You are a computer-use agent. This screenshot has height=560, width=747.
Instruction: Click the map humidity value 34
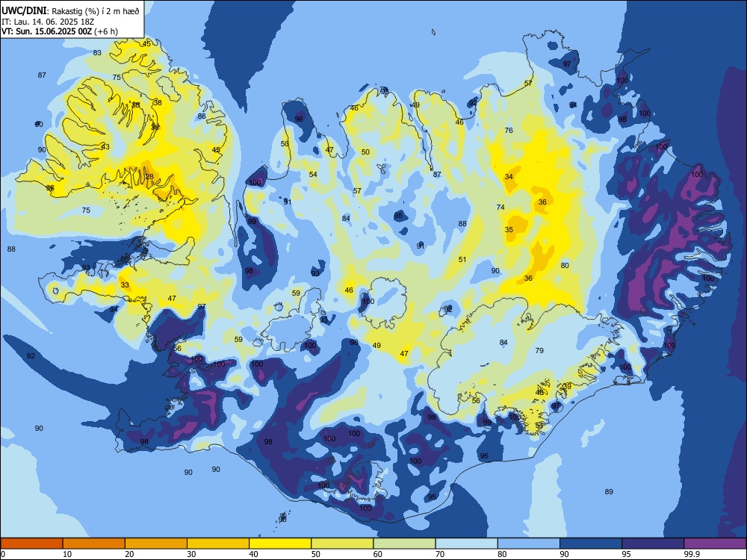coord(509,177)
